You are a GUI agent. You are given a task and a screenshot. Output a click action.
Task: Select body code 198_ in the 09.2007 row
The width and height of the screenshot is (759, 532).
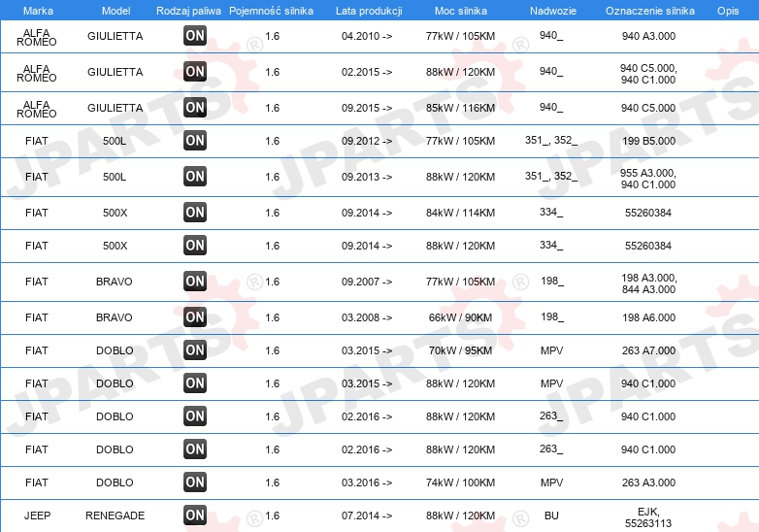coord(552,282)
